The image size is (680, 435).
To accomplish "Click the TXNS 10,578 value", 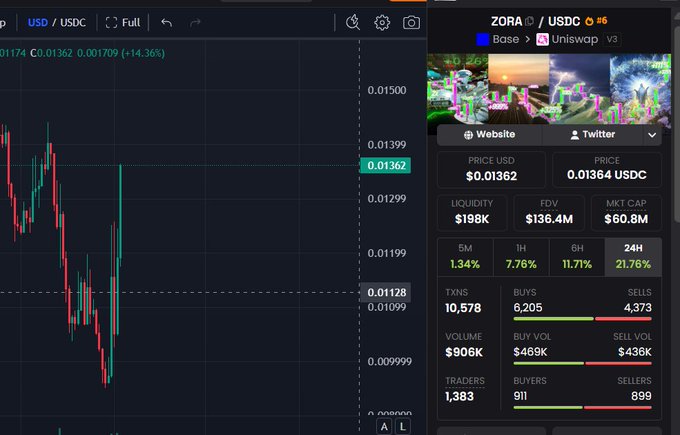I will [463, 308].
